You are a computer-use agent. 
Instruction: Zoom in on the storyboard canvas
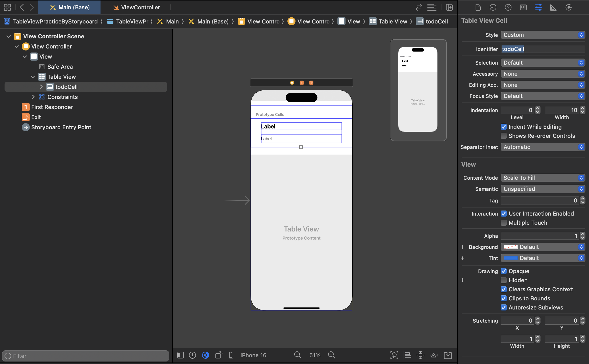click(331, 355)
